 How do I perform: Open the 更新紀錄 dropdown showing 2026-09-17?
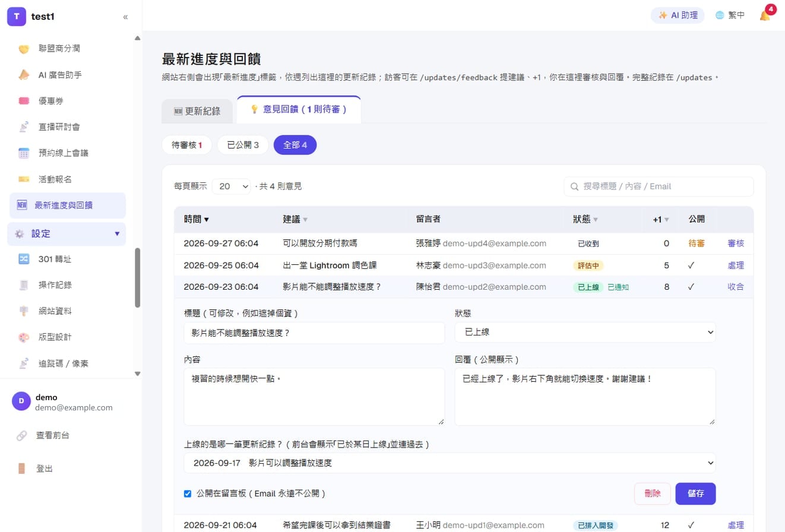click(x=450, y=463)
